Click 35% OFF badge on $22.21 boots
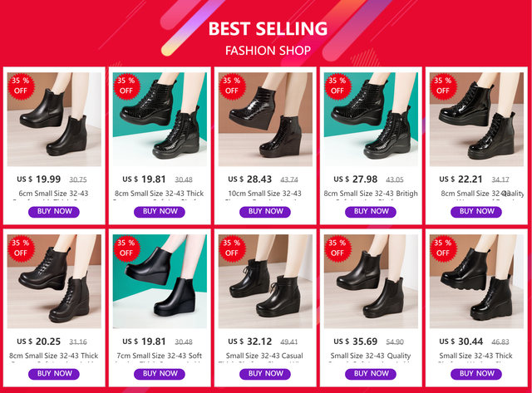Image resolution: width=532 pixels, height=393 pixels. (443, 86)
